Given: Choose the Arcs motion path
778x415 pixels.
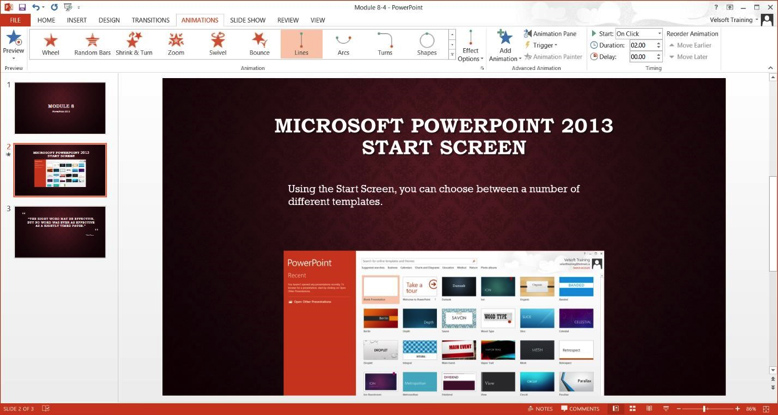Looking at the screenshot, I should (343, 44).
